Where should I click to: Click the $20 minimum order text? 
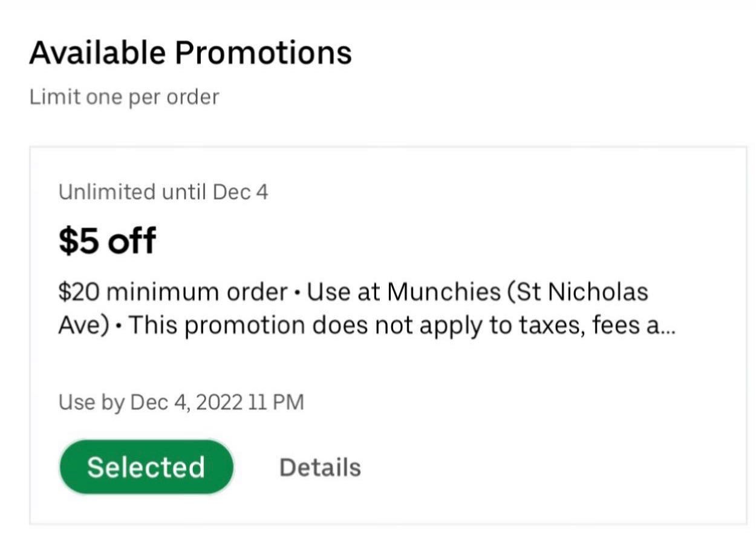pos(173,292)
